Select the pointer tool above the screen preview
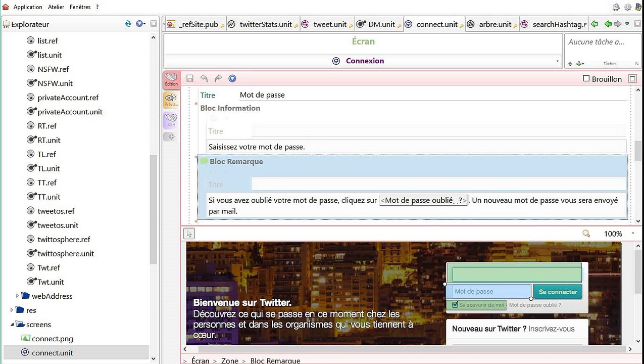This screenshot has width=644, height=364. pos(189,234)
